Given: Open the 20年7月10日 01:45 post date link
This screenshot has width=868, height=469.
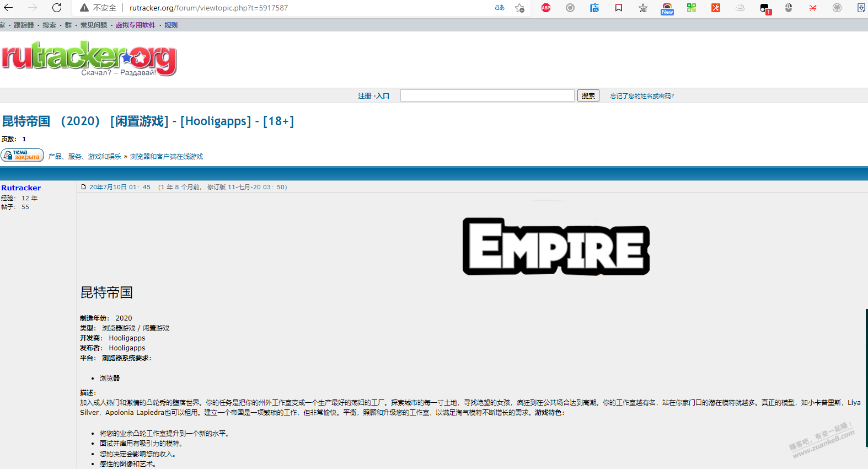Looking at the screenshot, I should coord(120,187).
